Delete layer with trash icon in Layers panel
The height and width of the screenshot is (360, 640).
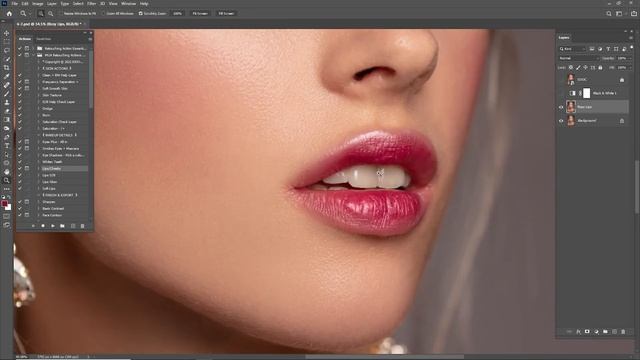click(623, 332)
